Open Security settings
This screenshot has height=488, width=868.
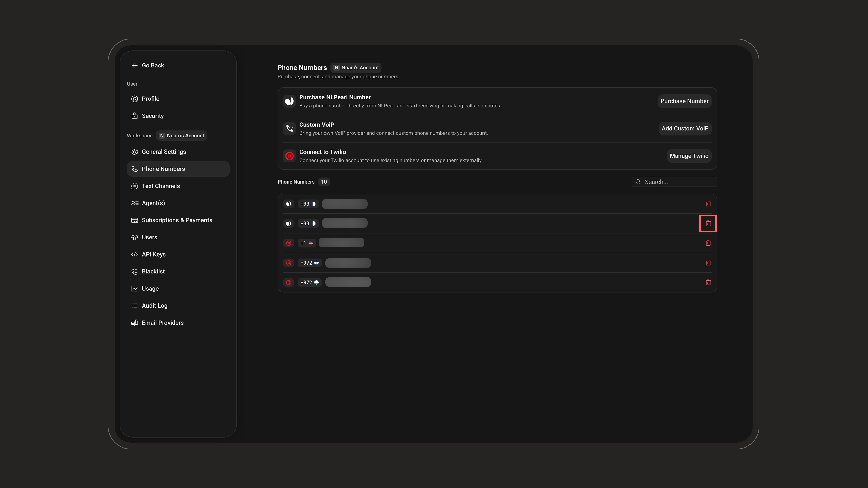pos(178,116)
